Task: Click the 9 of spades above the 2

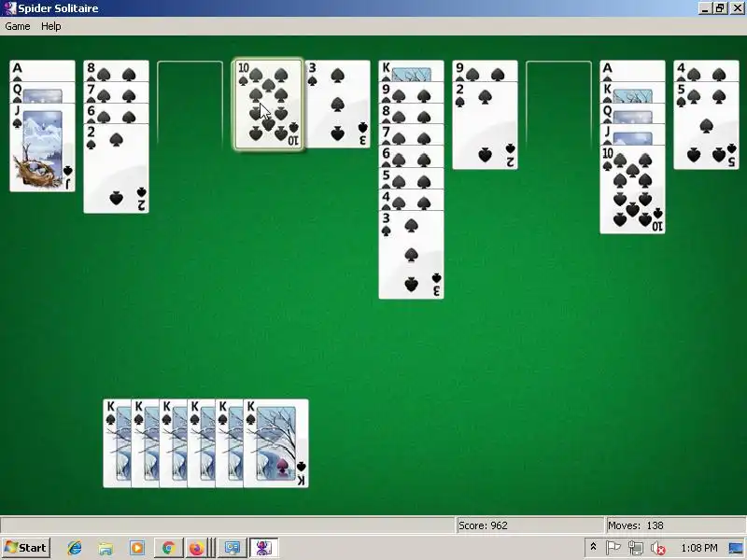Action: (x=485, y=71)
